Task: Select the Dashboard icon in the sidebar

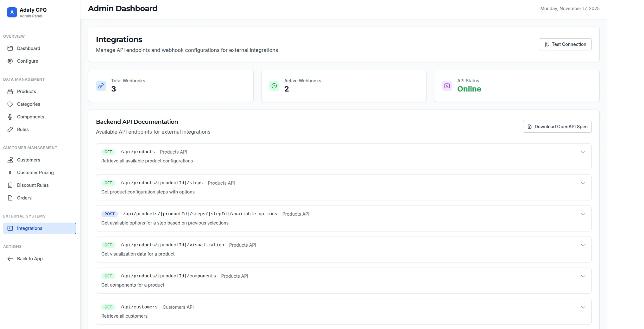Action: (10, 48)
